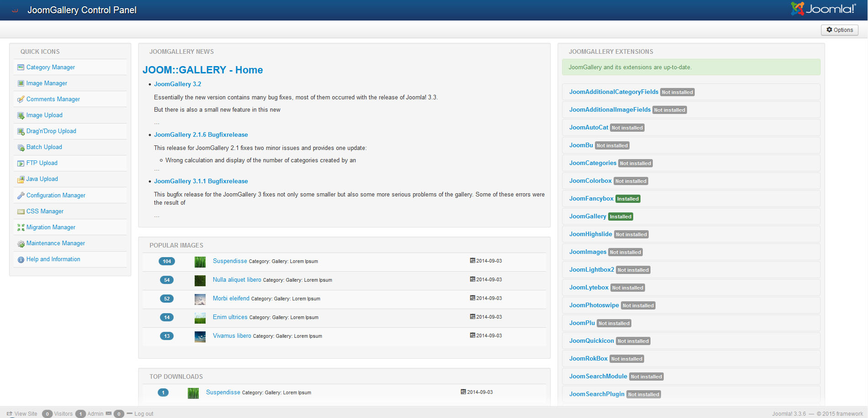
Task: Click the red Joomla icon beside the title
Action: pos(15,10)
